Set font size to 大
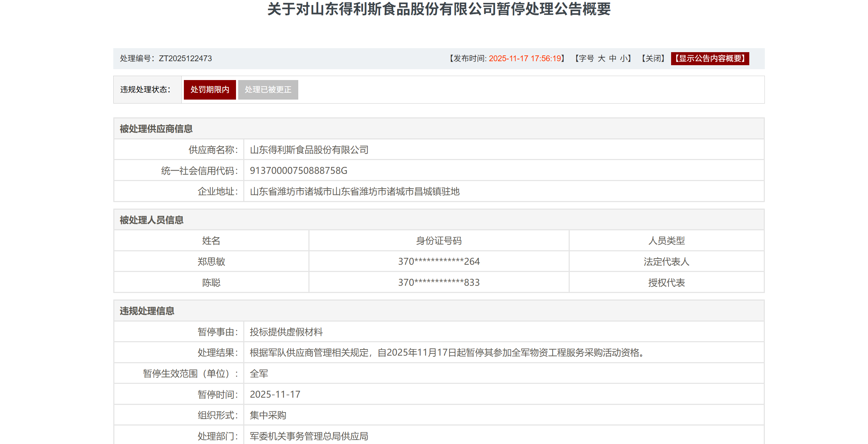 pos(601,59)
